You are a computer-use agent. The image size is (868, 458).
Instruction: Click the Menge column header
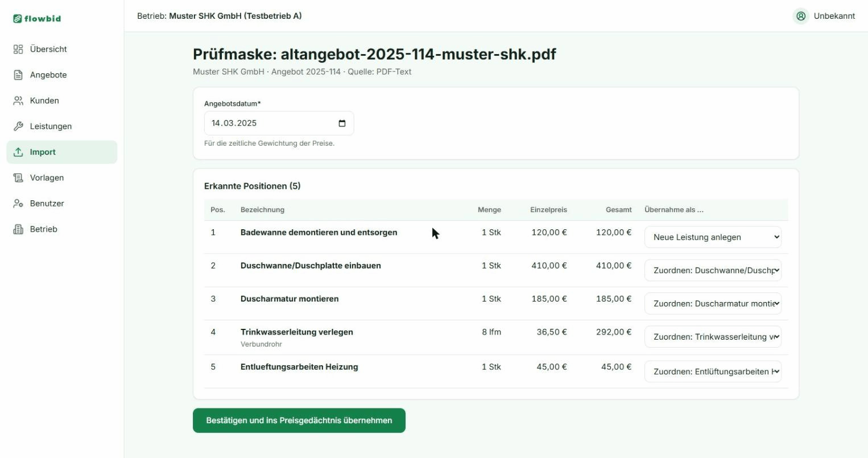pyautogui.click(x=489, y=210)
